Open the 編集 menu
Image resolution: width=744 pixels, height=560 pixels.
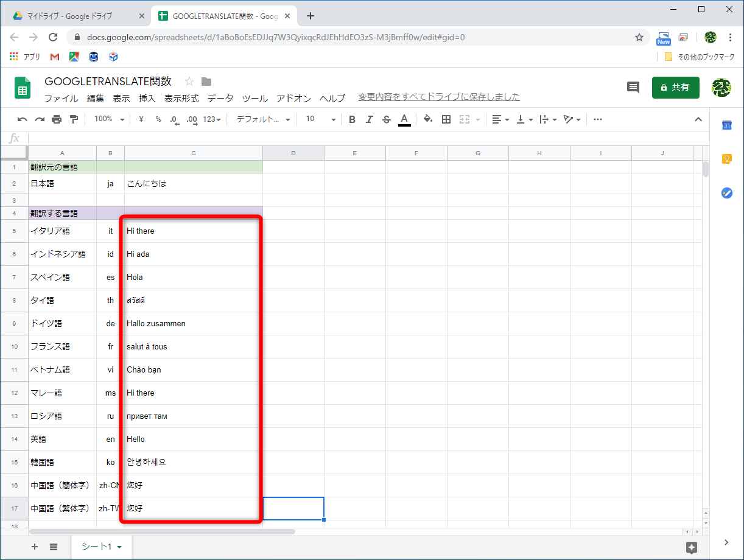(96, 98)
